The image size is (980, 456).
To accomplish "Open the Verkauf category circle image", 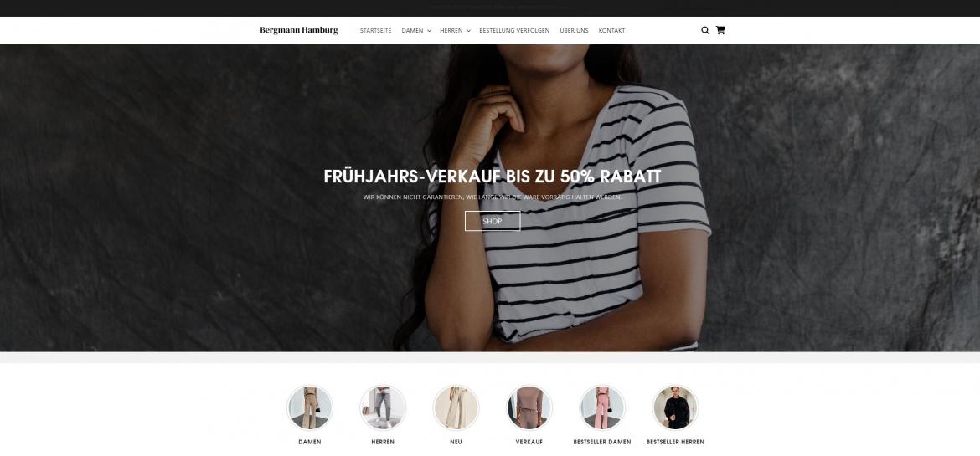I will 529,408.
